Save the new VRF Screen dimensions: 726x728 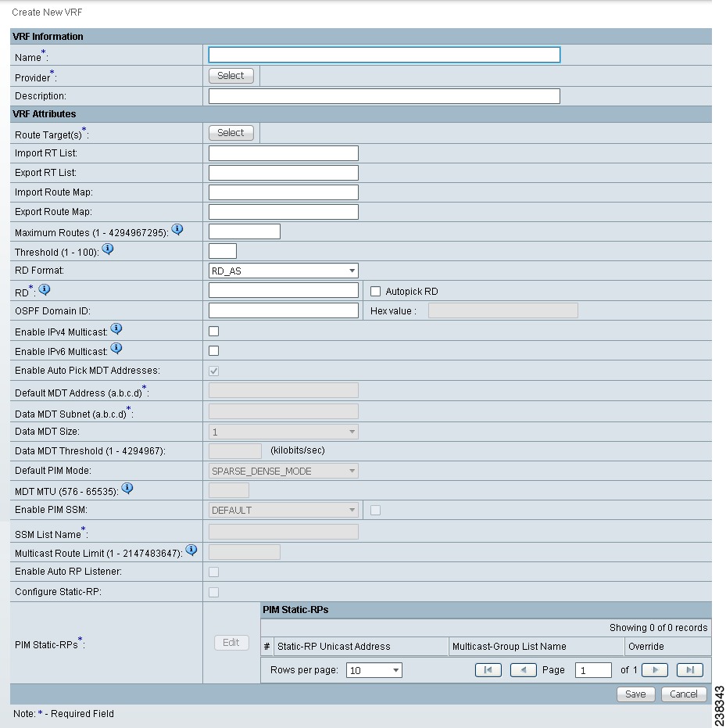pos(635,694)
